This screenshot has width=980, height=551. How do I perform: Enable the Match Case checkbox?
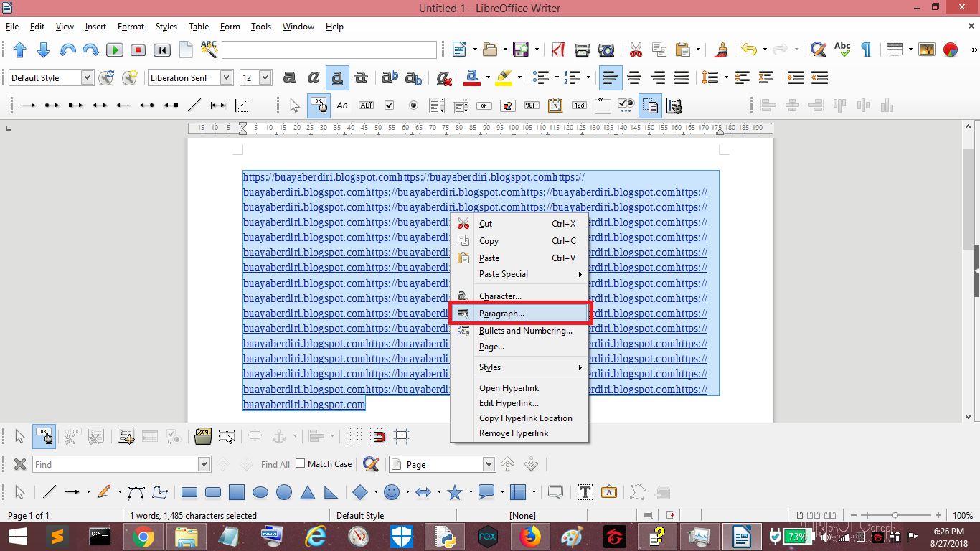[301, 464]
